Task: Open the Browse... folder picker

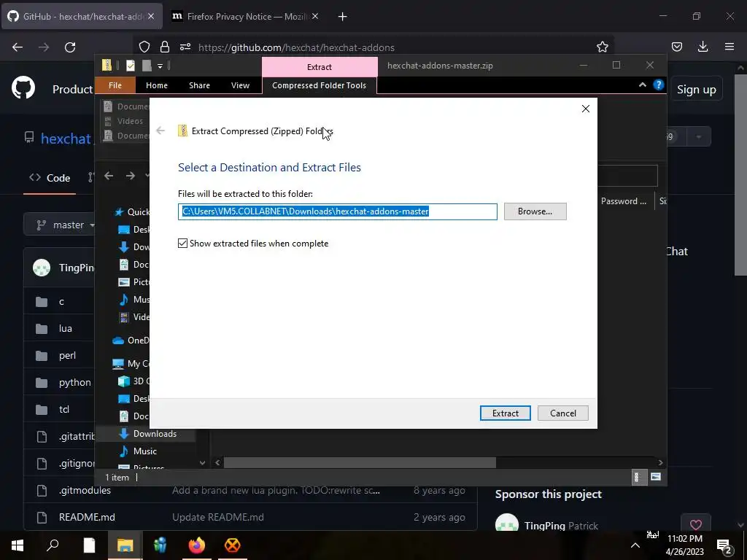Action: pyautogui.click(x=535, y=211)
